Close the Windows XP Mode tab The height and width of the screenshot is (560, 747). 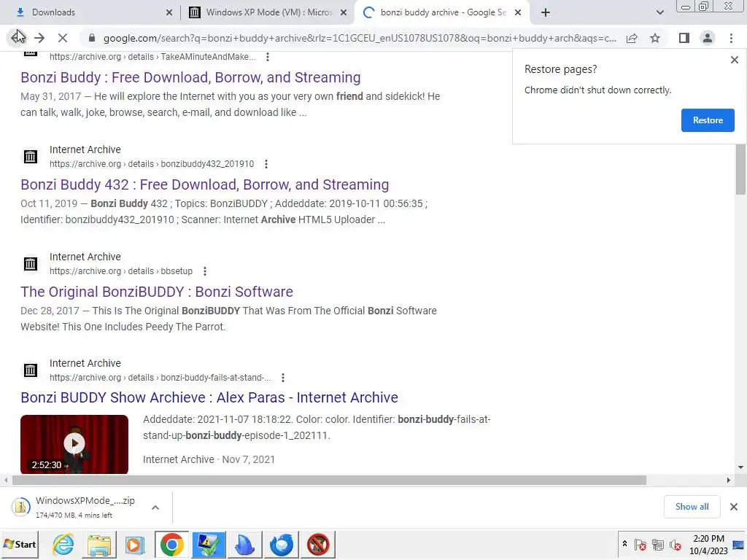pos(344,12)
